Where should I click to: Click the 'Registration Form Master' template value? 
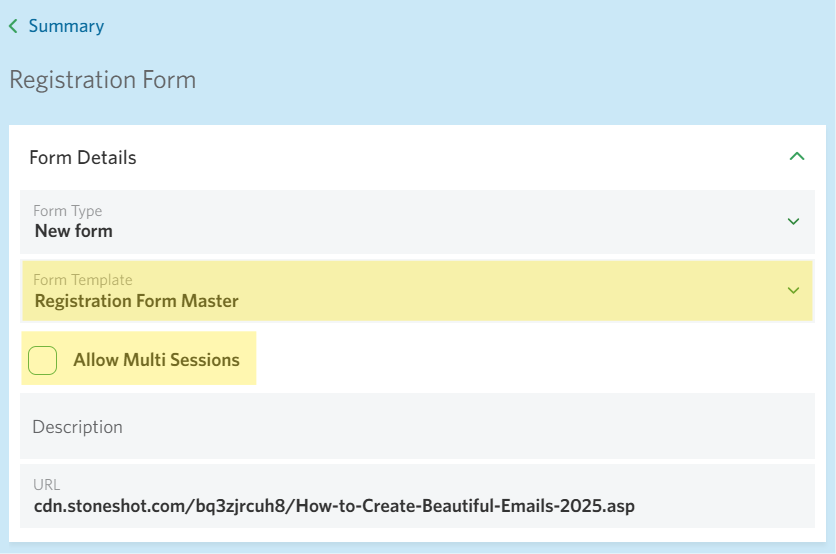(137, 301)
